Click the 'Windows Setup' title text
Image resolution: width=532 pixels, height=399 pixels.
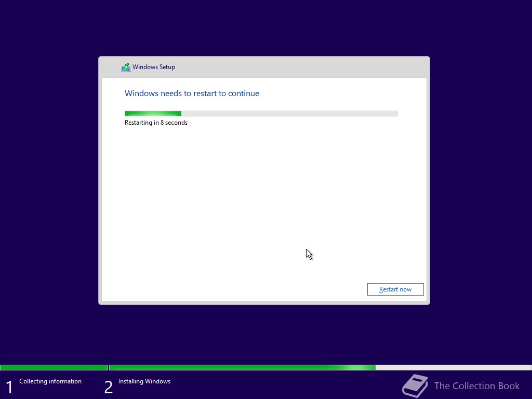pyautogui.click(x=154, y=67)
